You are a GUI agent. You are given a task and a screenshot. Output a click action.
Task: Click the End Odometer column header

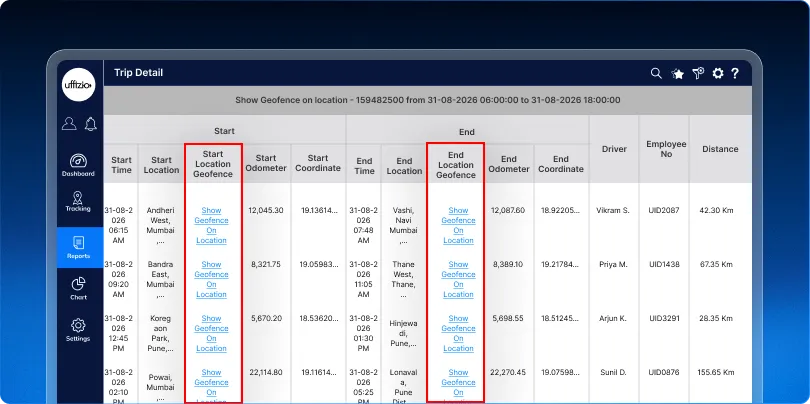[x=509, y=164]
